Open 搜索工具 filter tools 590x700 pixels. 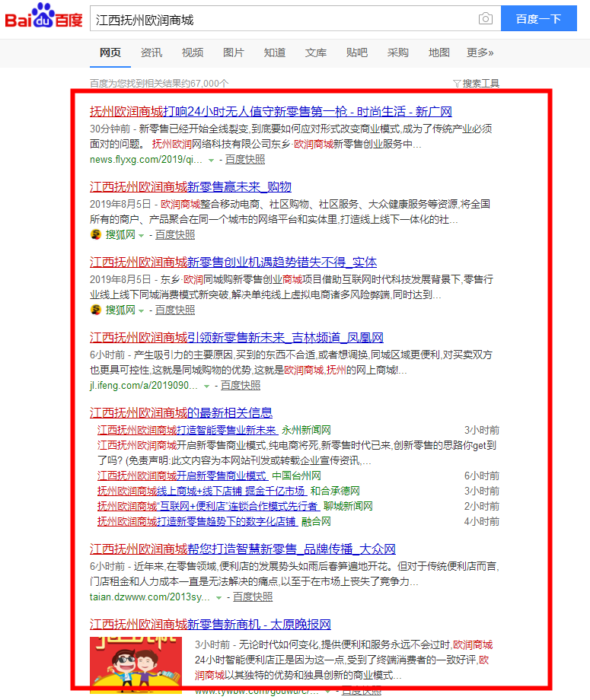click(476, 83)
